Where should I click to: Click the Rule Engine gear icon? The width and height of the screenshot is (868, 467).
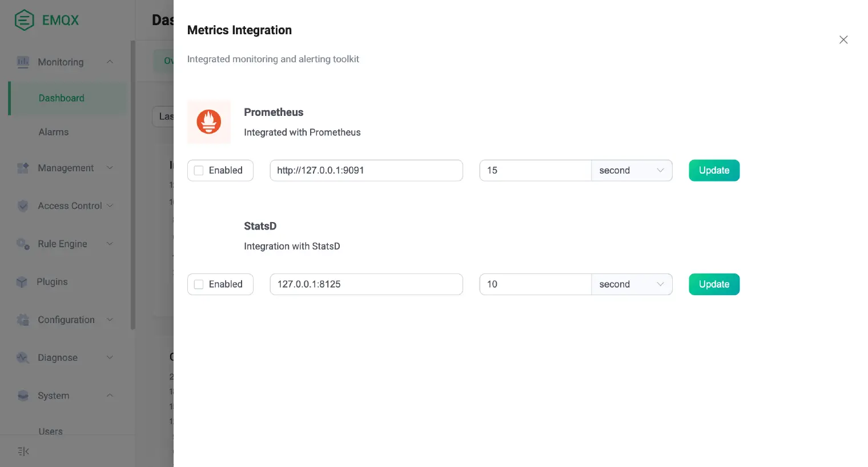pos(23,244)
